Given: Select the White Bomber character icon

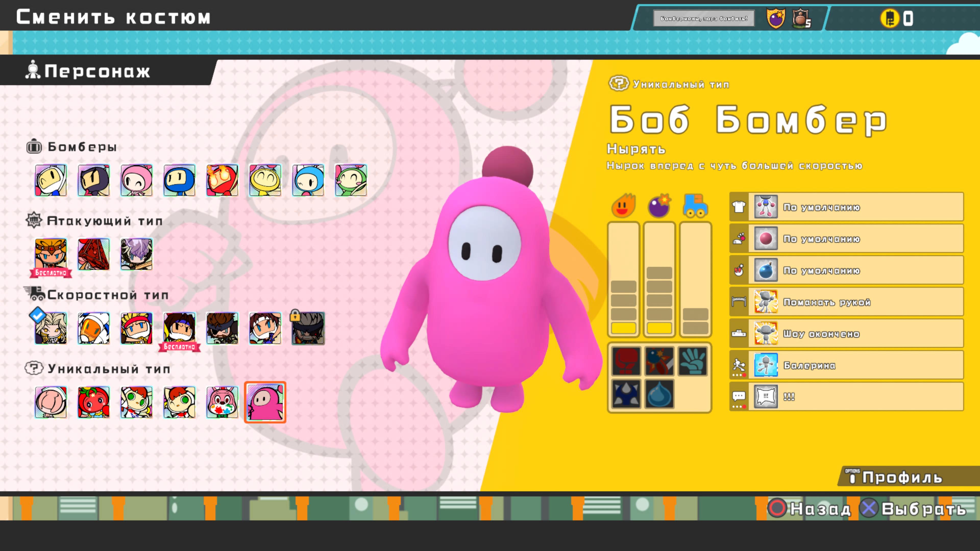Looking at the screenshot, I should [51, 180].
